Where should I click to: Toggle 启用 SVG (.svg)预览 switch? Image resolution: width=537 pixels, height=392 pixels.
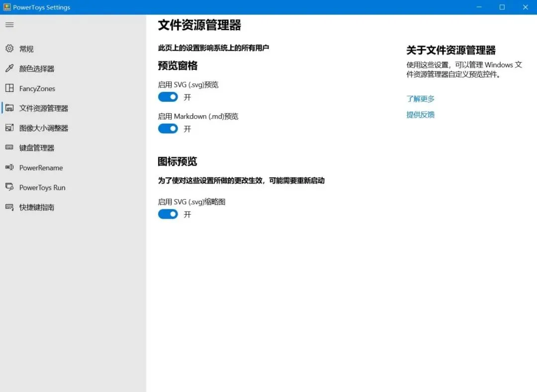[168, 97]
